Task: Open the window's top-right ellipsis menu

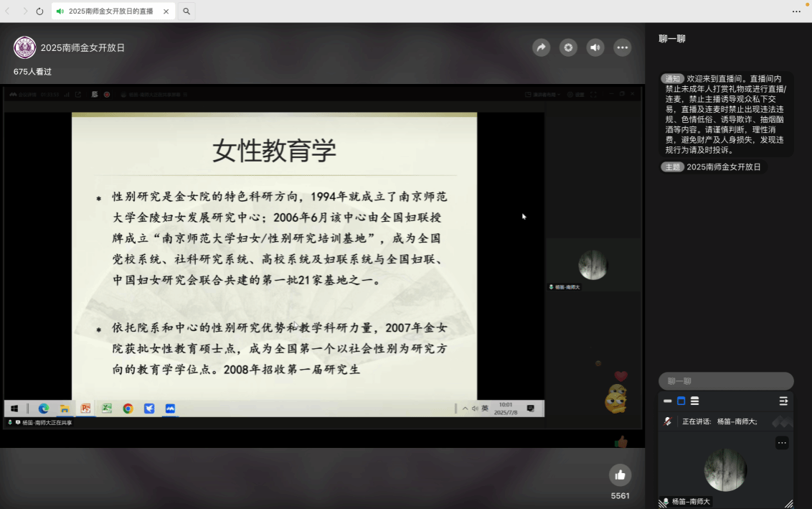Action: [796, 11]
